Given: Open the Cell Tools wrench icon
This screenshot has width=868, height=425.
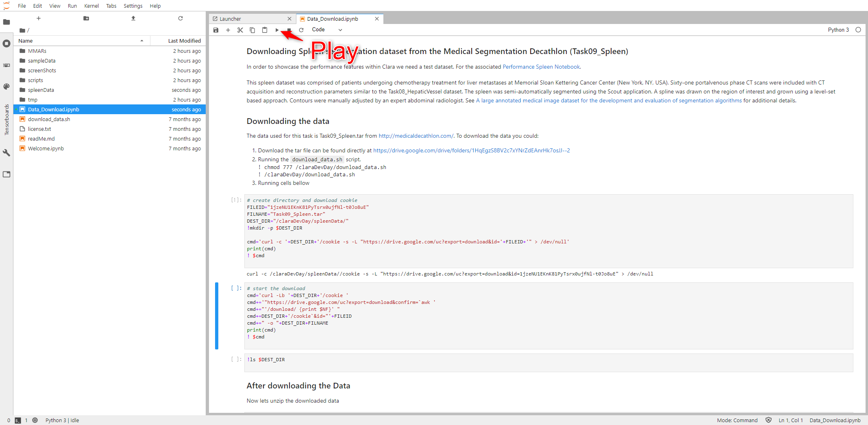Looking at the screenshot, I should tap(7, 153).
